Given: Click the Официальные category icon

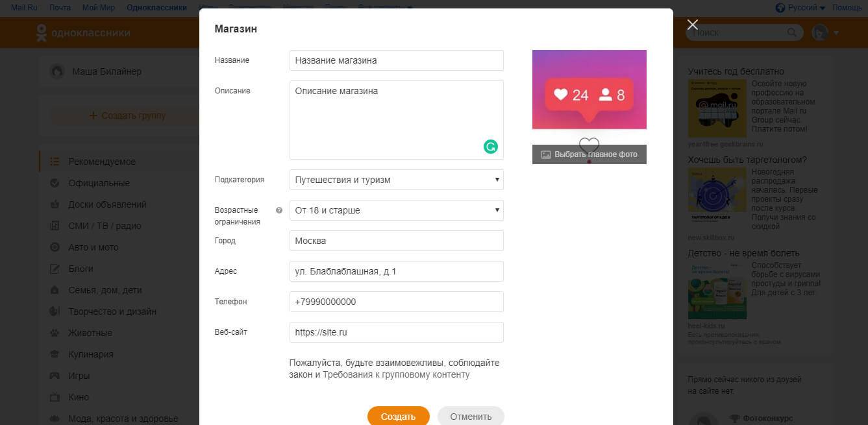Looking at the screenshot, I should coord(55,183).
